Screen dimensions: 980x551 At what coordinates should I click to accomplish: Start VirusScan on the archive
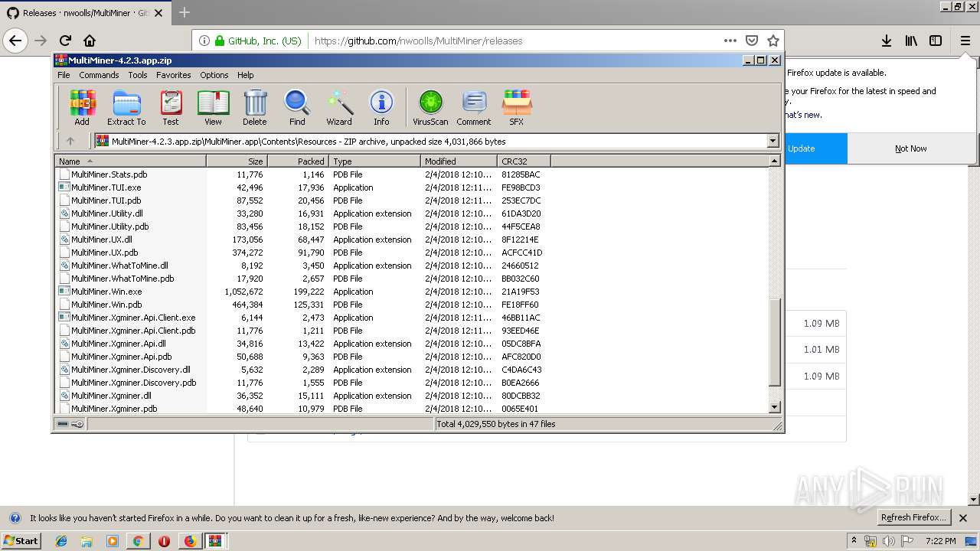pos(430,107)
